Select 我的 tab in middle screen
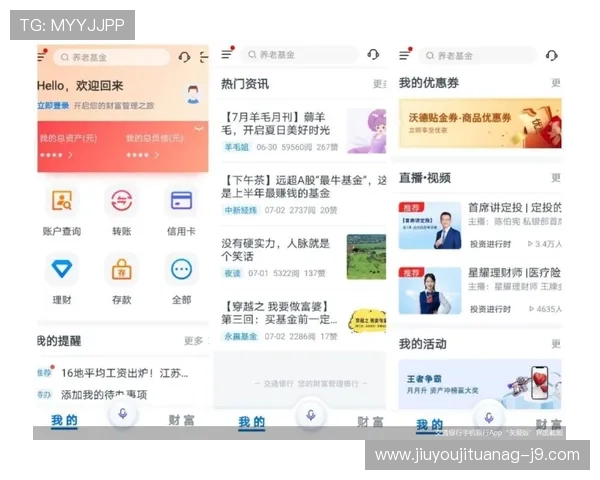The width and height of the screenshot is (600, 480). [251, 422]
